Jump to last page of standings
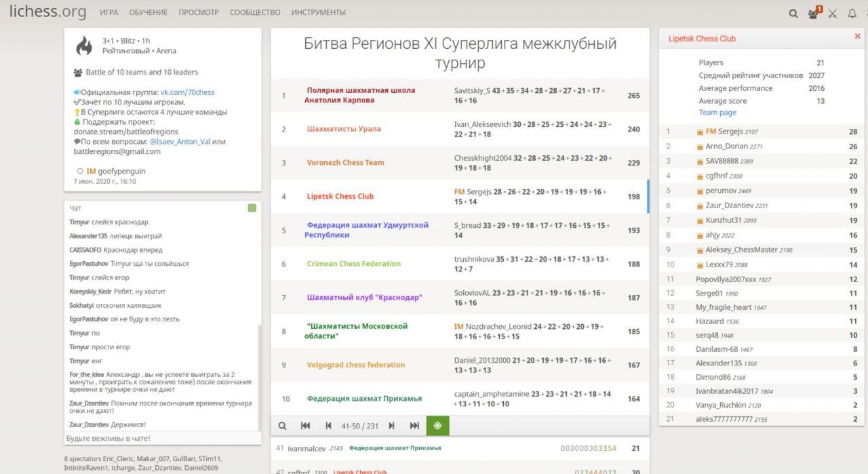868x474 pixels. (414, 426)
